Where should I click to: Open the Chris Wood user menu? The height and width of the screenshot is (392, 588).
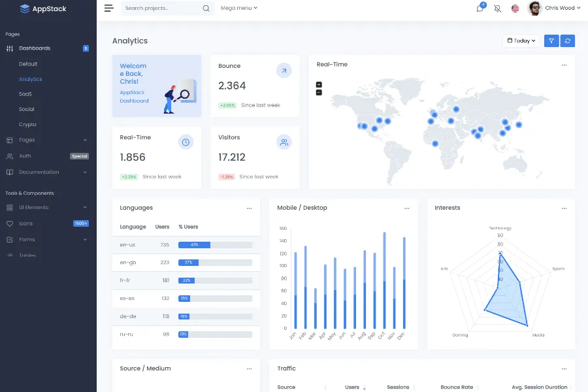pyautogui.click(x=554, y=8)
